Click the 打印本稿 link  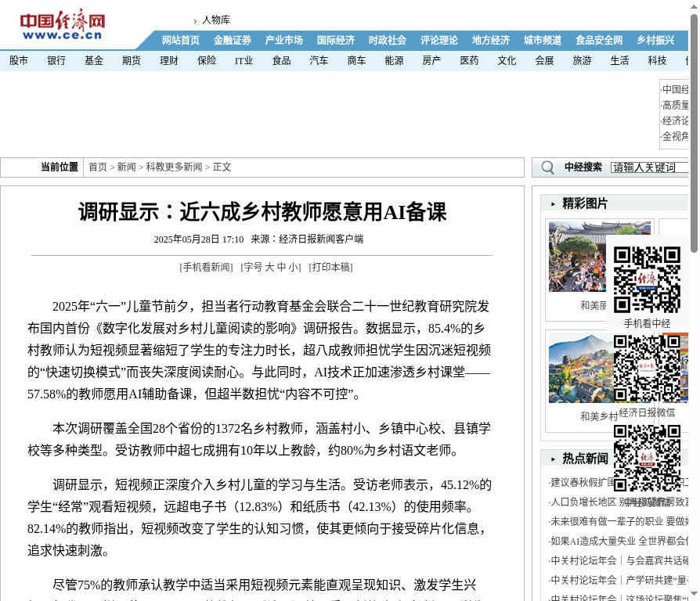[x=330, y=267]
